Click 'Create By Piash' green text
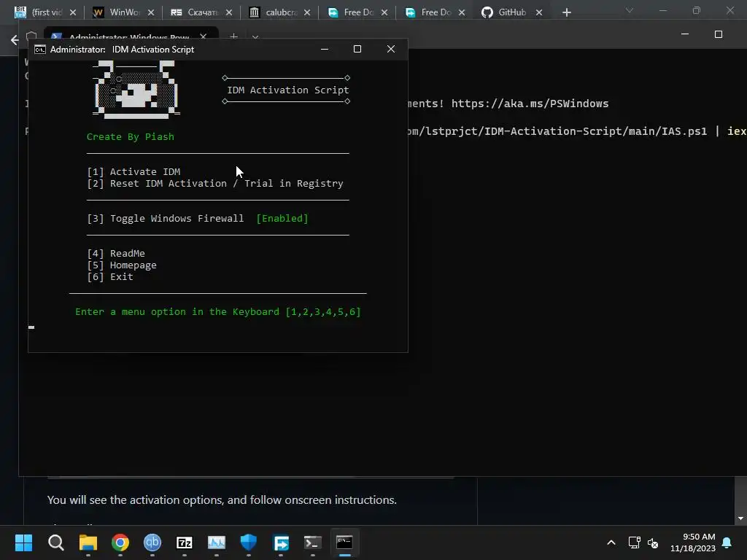Viewport: 747px width, 560px height. point(131,136)
